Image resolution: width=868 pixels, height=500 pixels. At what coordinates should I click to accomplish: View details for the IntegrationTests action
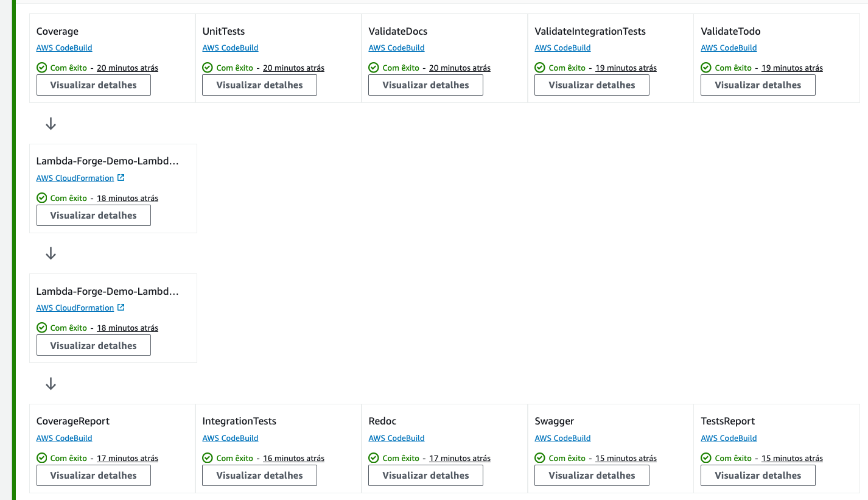259,476
